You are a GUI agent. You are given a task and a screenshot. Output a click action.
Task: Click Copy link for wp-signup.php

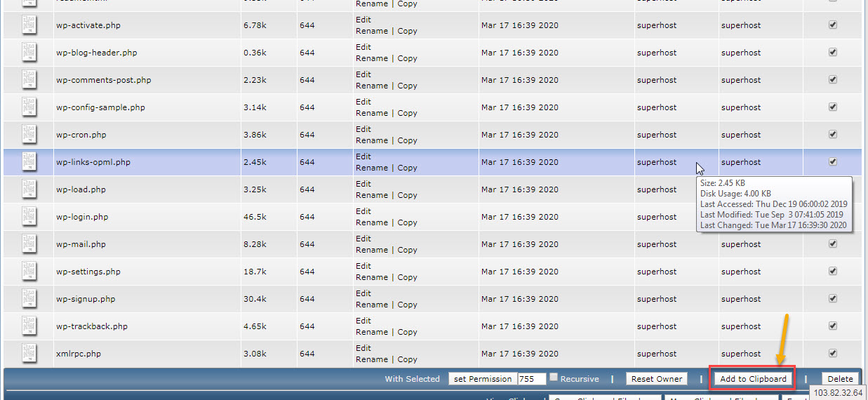(x=407, y=305)
